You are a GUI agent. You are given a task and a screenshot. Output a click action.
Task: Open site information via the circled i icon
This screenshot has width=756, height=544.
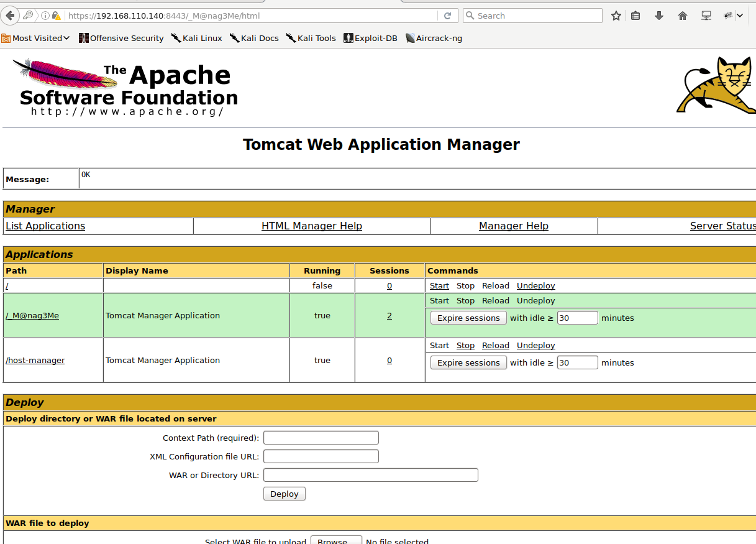point(45,16)
